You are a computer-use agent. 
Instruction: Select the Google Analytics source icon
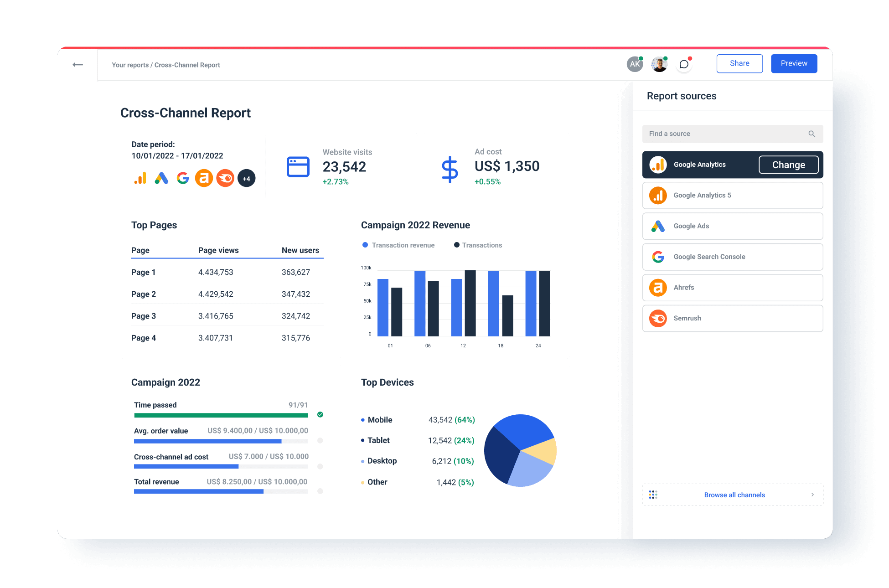658,165
